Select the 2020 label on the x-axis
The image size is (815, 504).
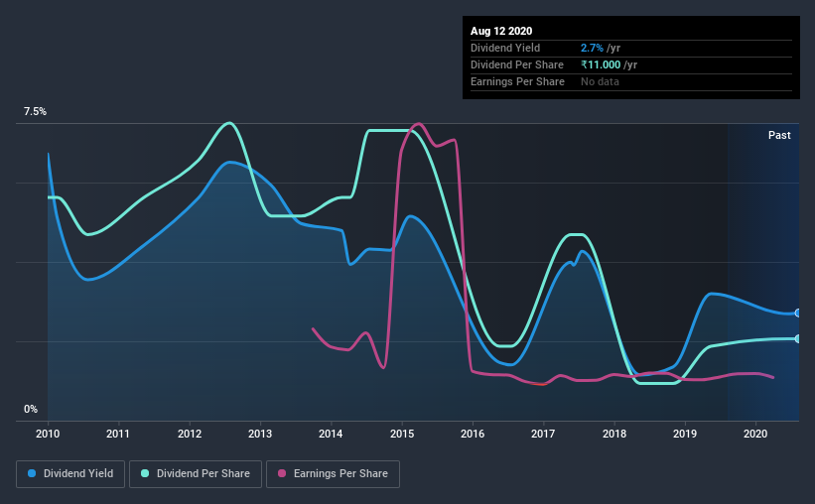tap(755, 434)
